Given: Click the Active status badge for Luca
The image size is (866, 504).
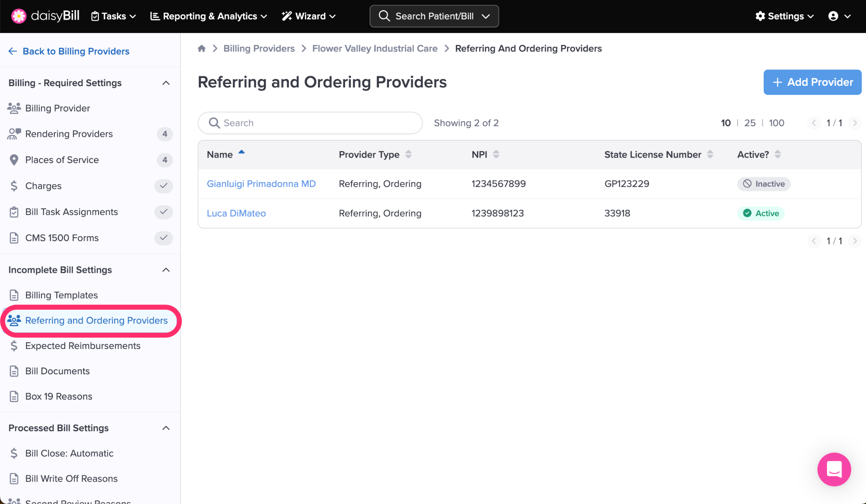Looking at the screenshot, I should 761,213.
